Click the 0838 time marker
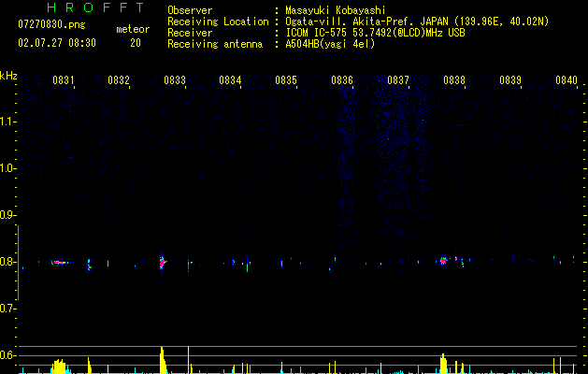This screenshot has height=374, width=588. [x=454, y=80]
